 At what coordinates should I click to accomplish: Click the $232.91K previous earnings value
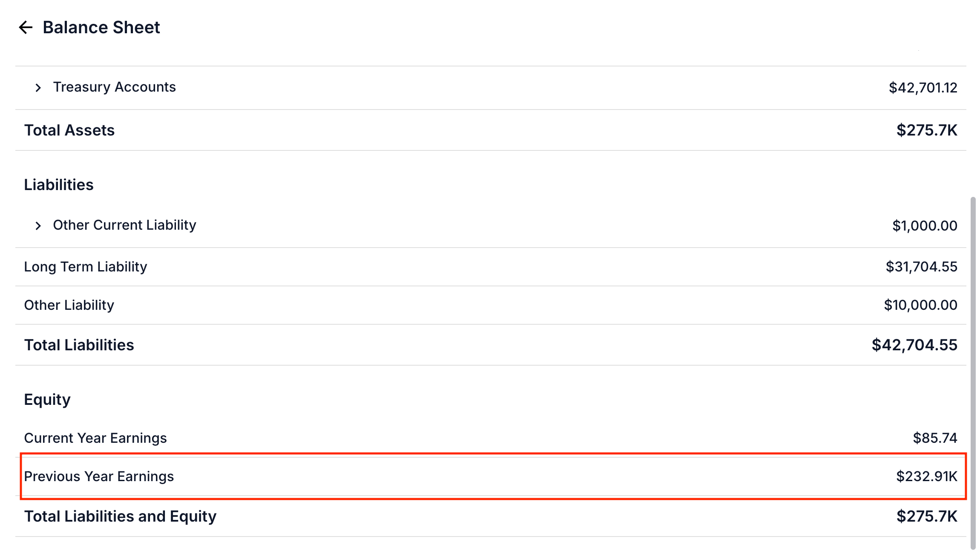point(926,476)
